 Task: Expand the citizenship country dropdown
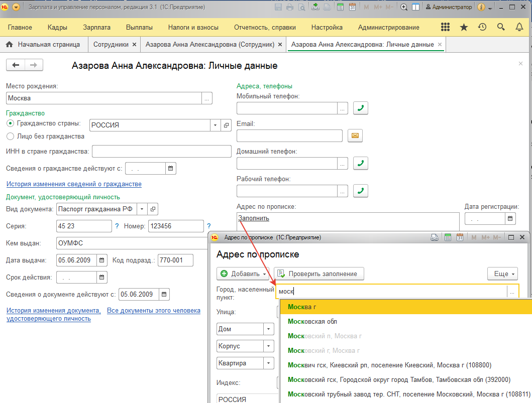point(215,125)
